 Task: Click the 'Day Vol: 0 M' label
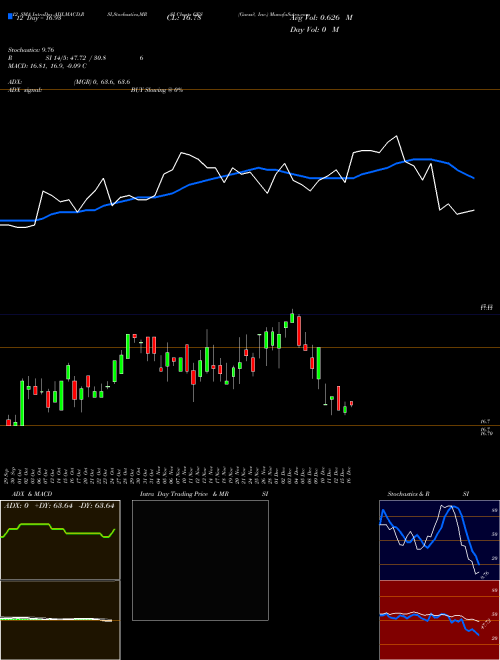click(x=314, y=30)
